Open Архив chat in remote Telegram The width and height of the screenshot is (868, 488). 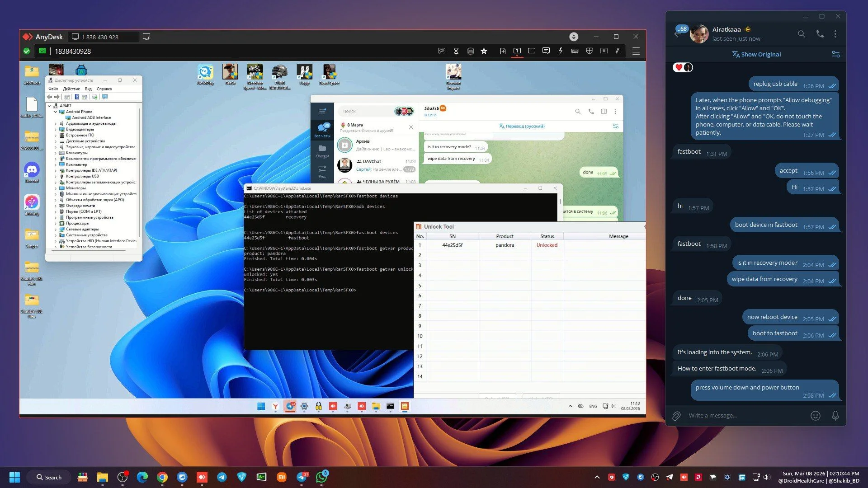(376, 145)
